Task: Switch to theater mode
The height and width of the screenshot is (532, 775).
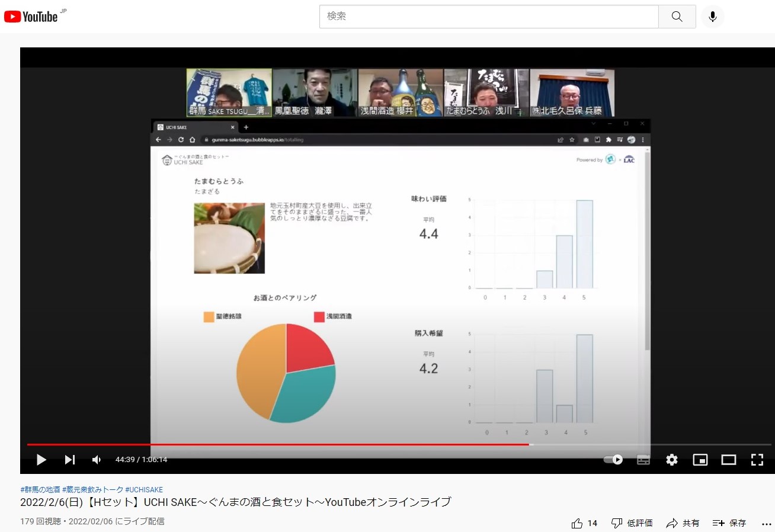Action: click(728, 460)
